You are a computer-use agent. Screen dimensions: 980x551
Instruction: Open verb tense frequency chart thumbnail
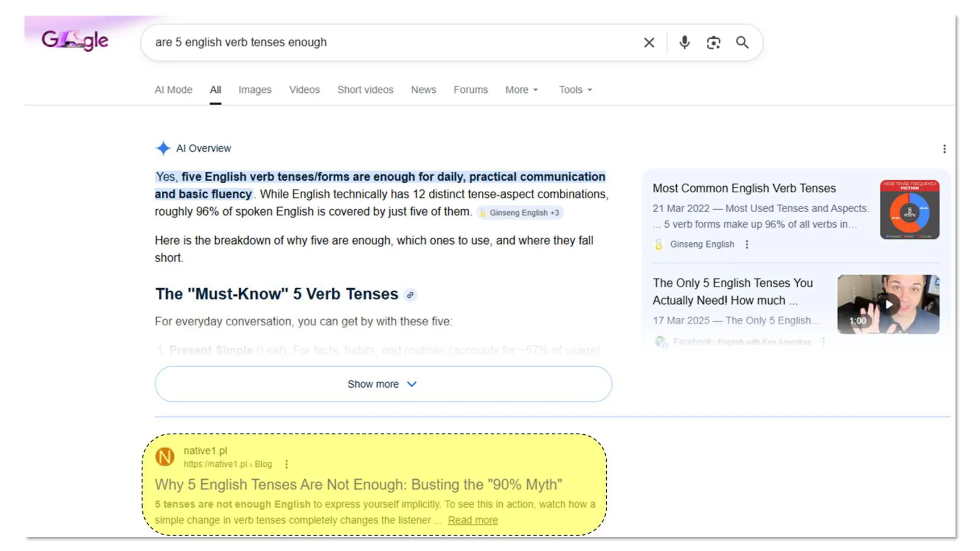click(910, 210)
